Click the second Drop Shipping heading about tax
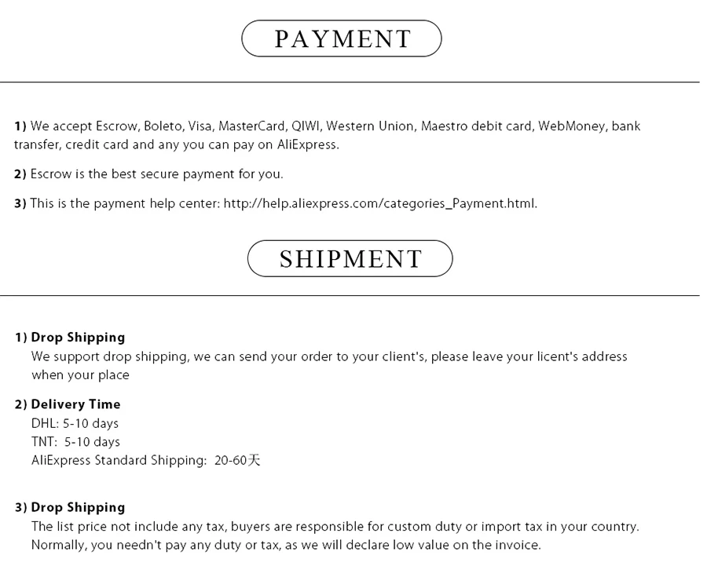 pos(77,507)
